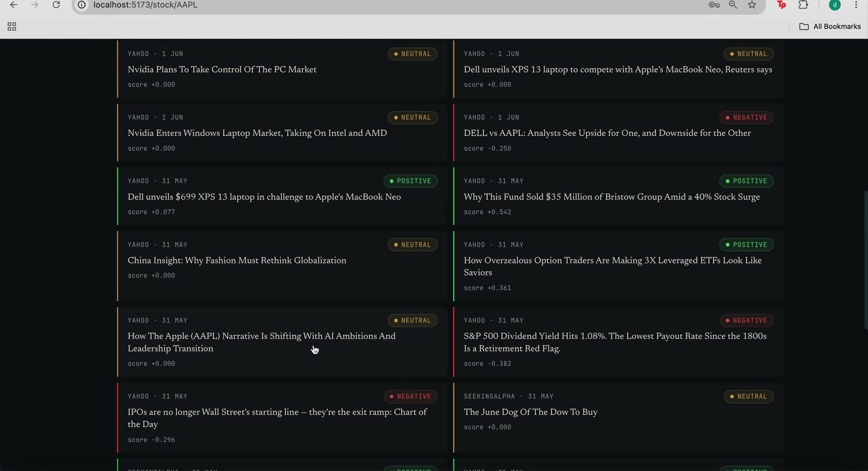Click score +0.077 text
This screenshot has height=471, width=868.
tap(151, 212)
